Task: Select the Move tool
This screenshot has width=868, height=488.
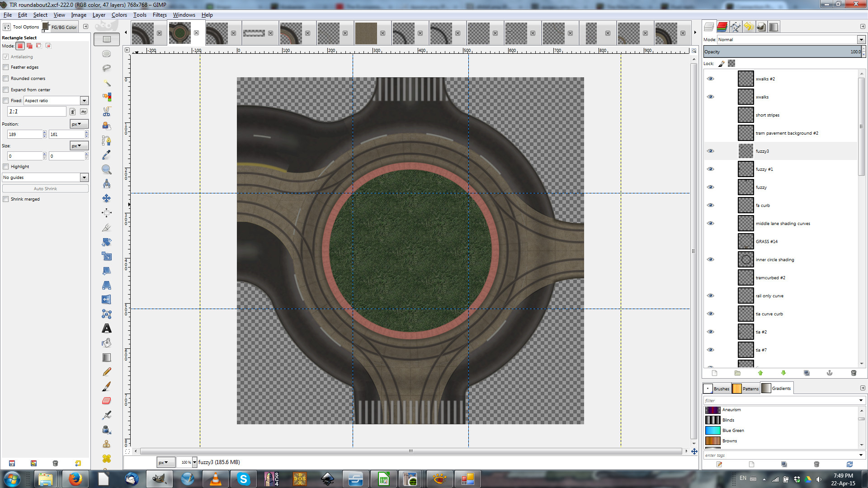Action: coord(107,198)
